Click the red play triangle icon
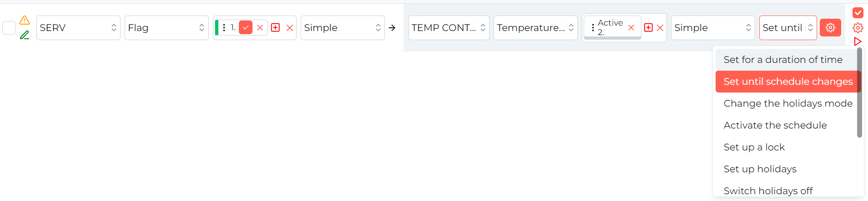868x201 pixels. [x=858, y=41]
